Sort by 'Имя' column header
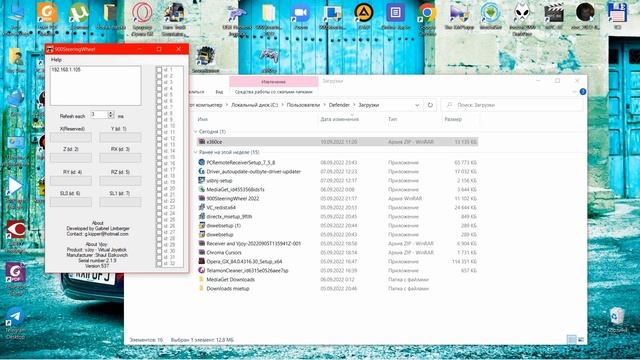The width and height of the screenshot is (640, 360). tap(202, 119)
